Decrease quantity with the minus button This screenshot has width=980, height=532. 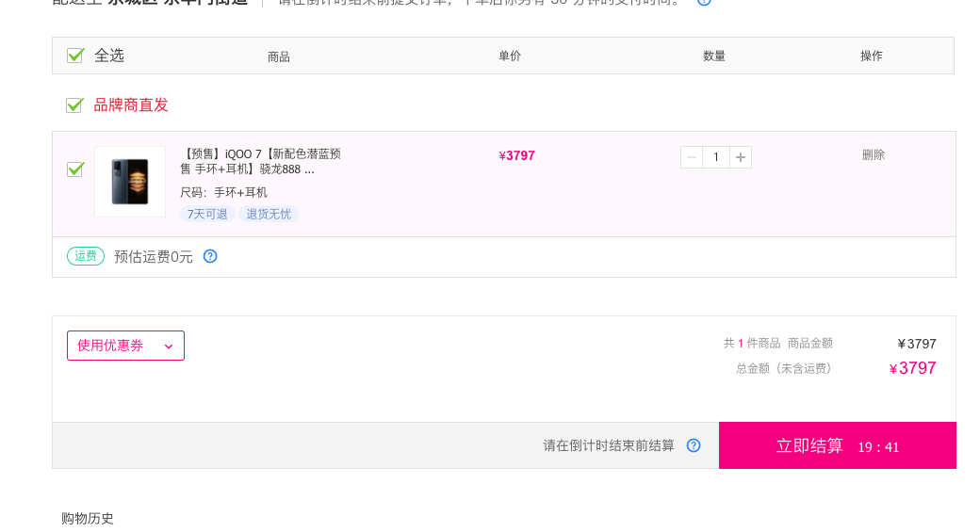(x=692, y=157)
